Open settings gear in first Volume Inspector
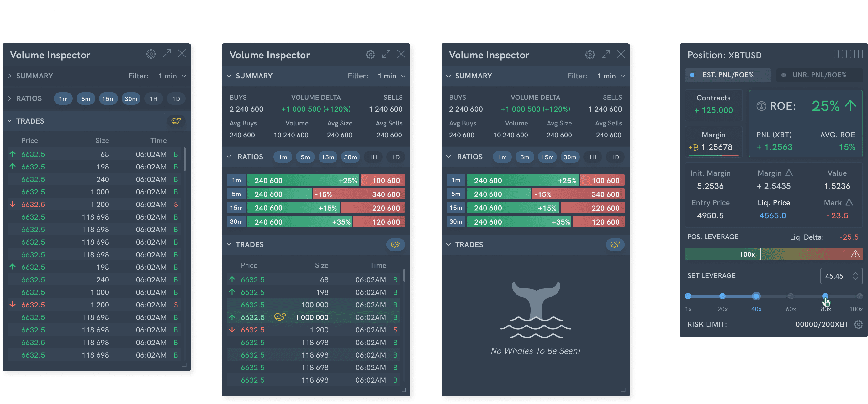 point(151,54)
